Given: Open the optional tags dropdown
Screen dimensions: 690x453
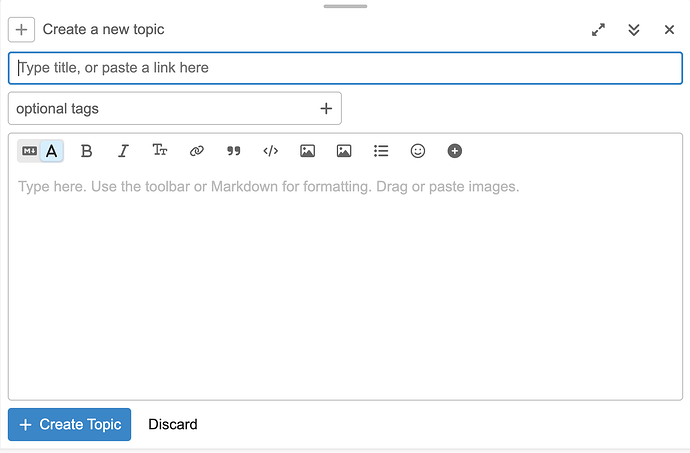Looking at the screenshot, I should (x=174, y=108).
